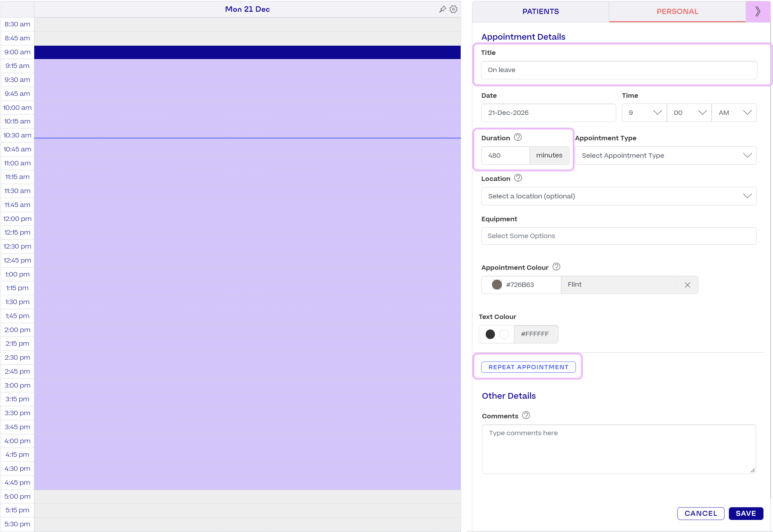
Task: Click the REPEAT APPOINTMENT button
Action: 528,367
